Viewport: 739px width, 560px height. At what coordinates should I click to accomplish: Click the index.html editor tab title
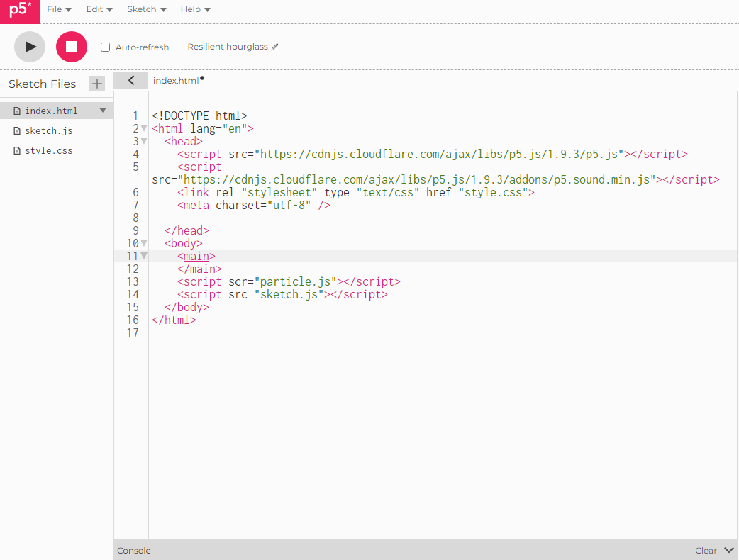(176, 81)
